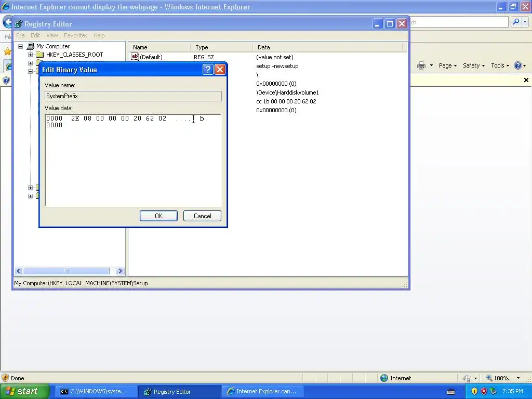Click the 'cc 1b 00 00 00 20 62 02' data

[286, 101]
